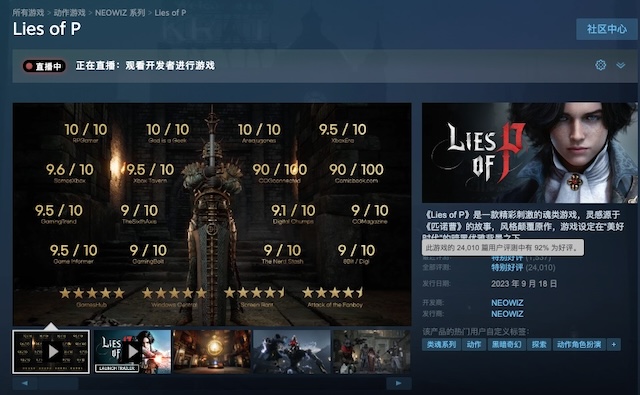640x395 pixels.
Task: Open NEOWIZ developer link
Action: pyautogui.click(x=507, y=303)
